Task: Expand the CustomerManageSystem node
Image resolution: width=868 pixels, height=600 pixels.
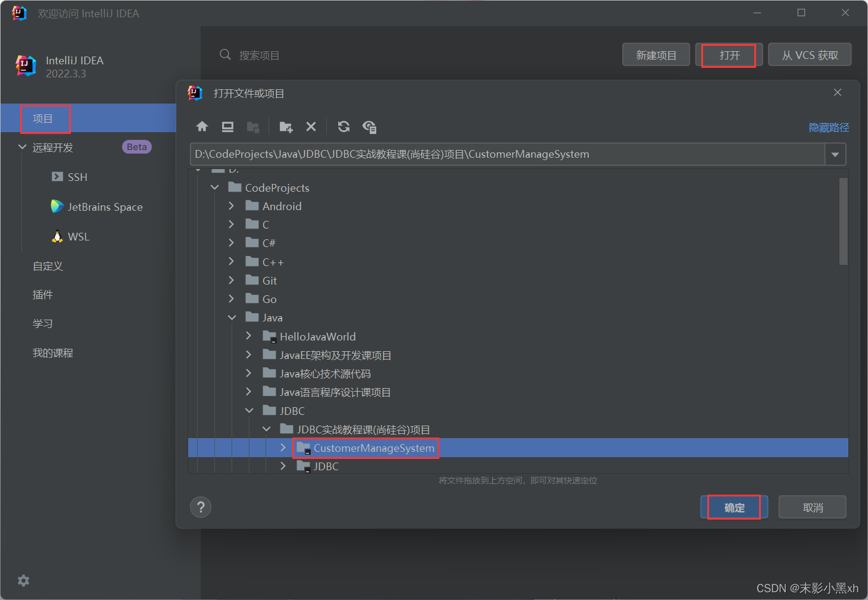Action: coord(283,448)
